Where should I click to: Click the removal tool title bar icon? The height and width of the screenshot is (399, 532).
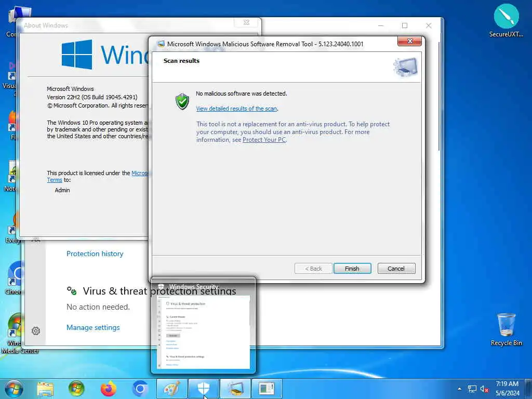click(x=161, y=44)
